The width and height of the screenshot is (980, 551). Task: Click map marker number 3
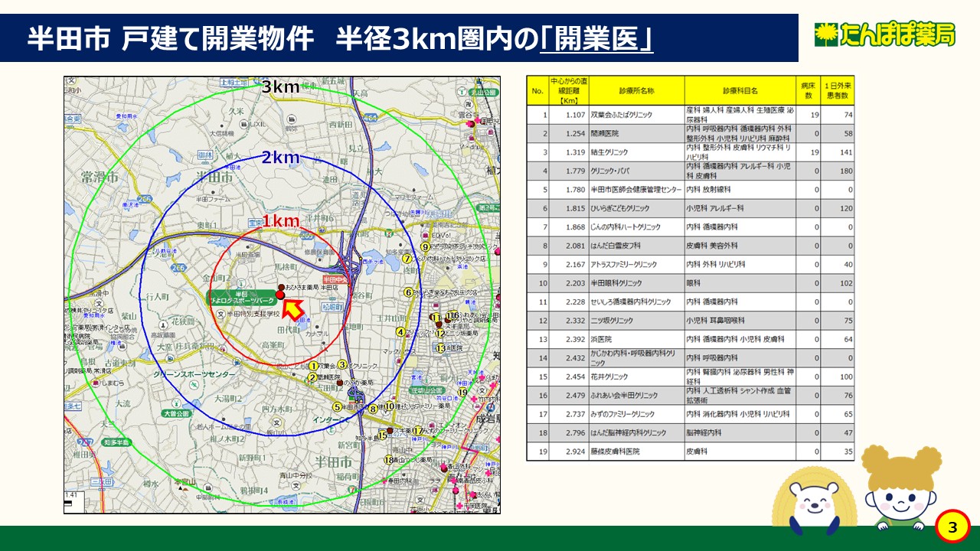click(x=342, y=365)
